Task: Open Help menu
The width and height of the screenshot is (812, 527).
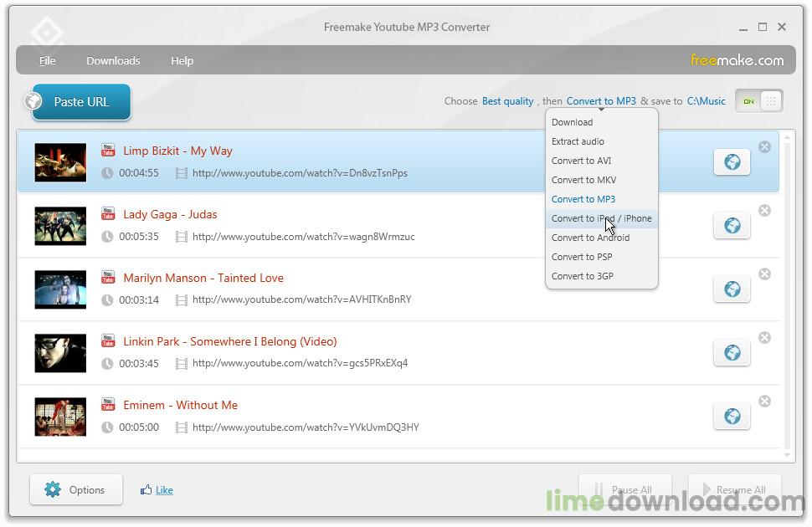Action: (182, 60)
